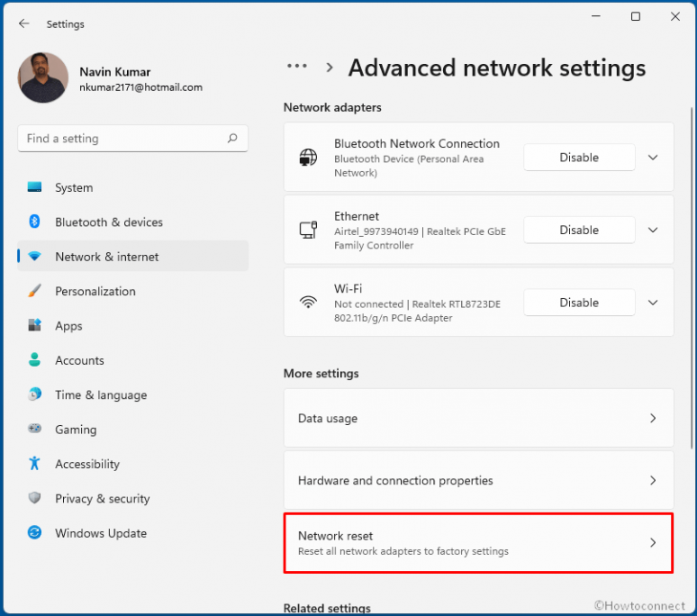Click the Personalization paintbrush icon
Screen dimensions: 697x616
pos(34,291)
